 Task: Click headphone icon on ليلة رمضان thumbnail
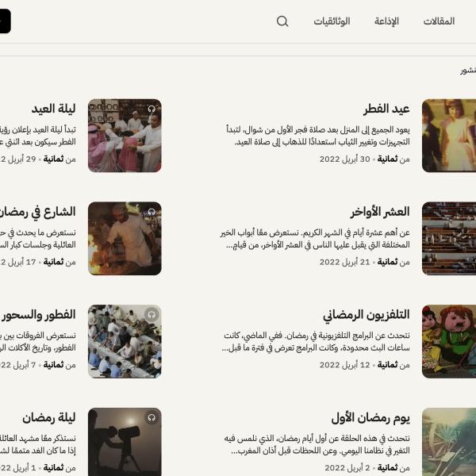(x=152, y=418)
